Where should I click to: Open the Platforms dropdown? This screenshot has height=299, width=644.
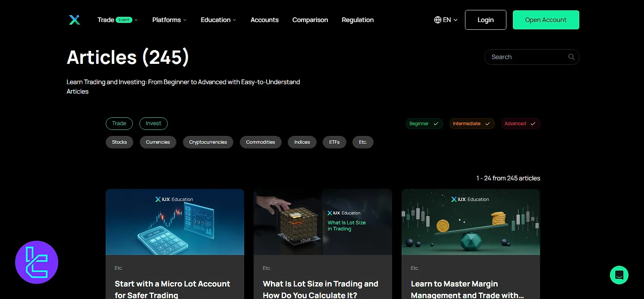pos(169,19)
